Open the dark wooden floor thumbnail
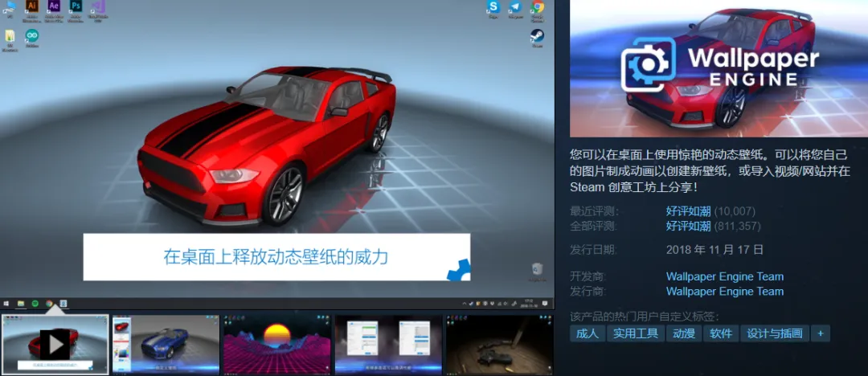The width and height of the screenshot is (868, 376). click(x=499, y=345)
